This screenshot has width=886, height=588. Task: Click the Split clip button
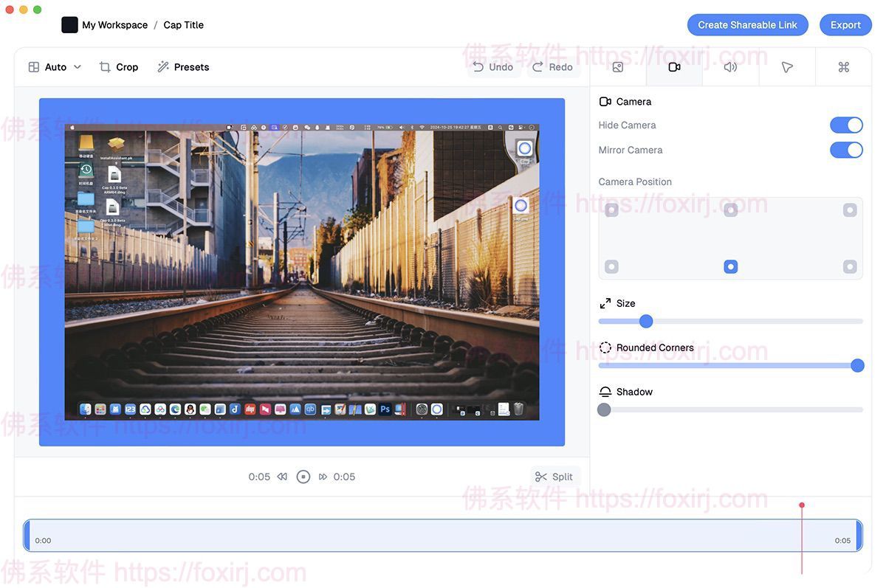click(x=554, y=477)
